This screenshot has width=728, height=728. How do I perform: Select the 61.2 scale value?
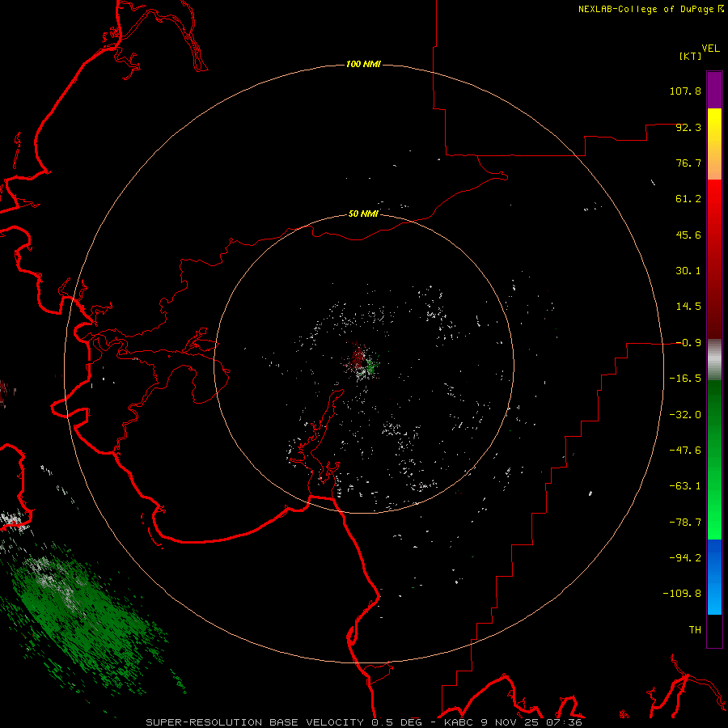688,199
